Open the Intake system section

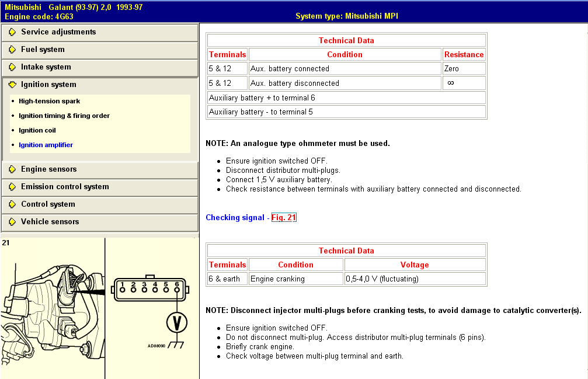[x=100, y=67]
